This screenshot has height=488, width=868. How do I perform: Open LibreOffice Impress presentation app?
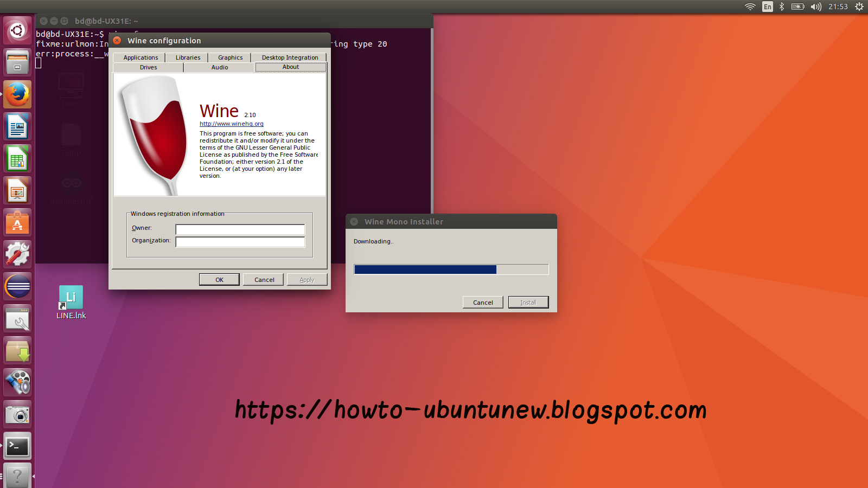click(x=17, y=190)
